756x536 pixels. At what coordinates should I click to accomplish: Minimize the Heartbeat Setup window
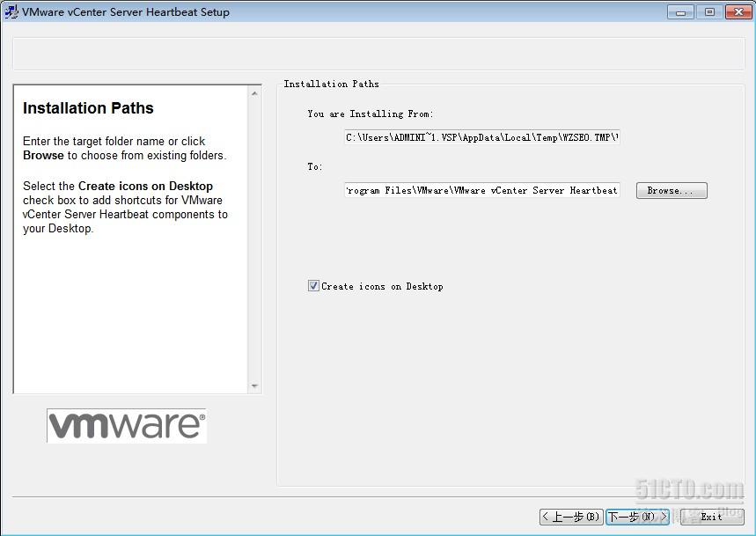pos(681,12)
